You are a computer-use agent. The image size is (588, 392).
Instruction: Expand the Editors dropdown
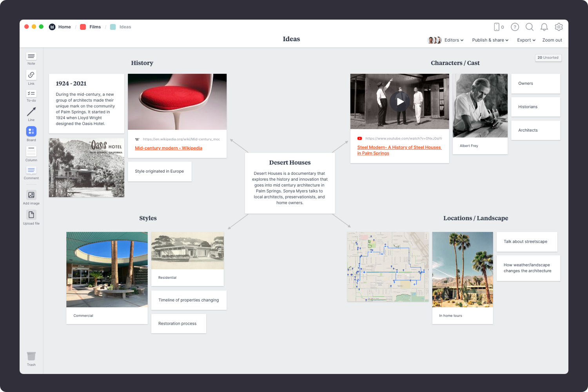point(454,40)
